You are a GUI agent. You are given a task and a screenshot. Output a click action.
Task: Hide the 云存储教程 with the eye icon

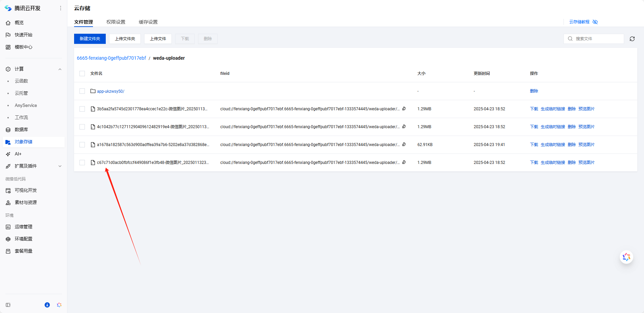point(595,22)
